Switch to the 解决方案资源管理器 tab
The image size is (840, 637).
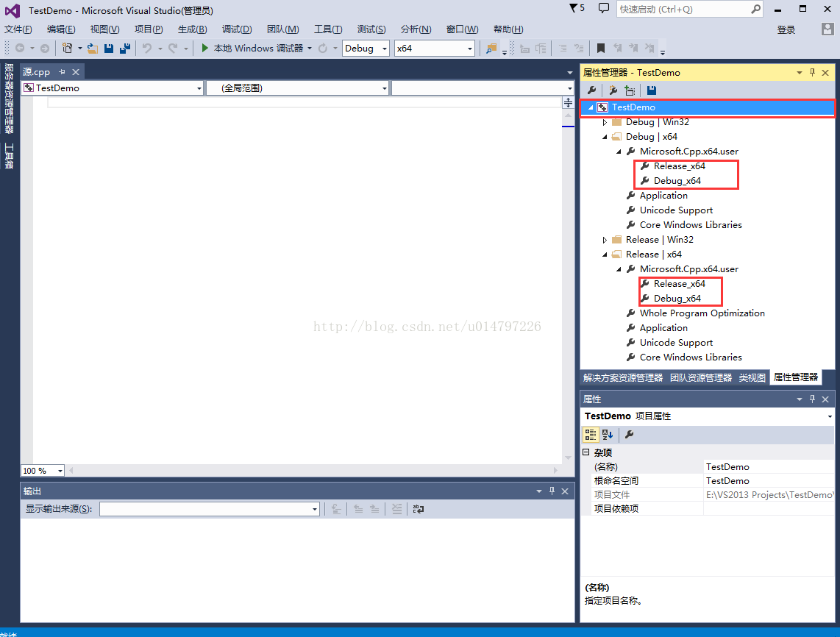point(623,377)
